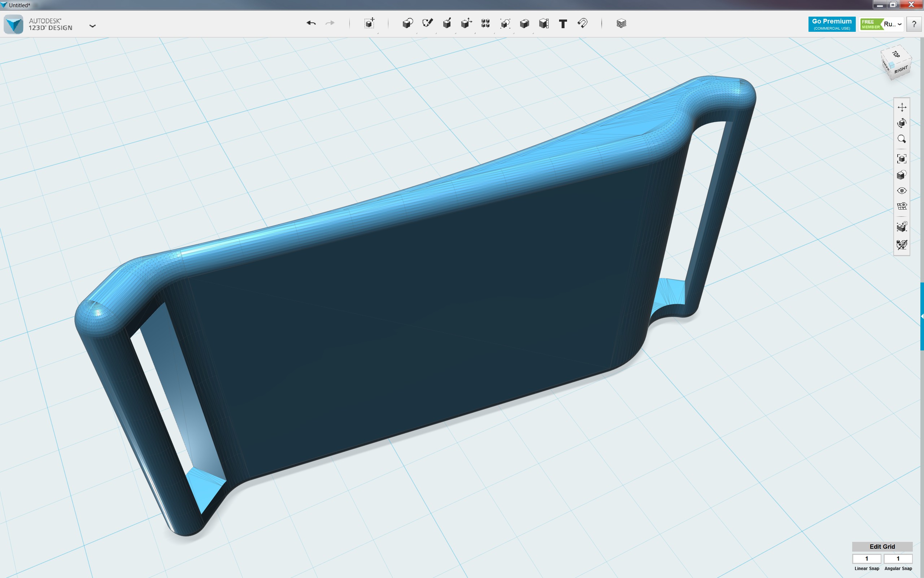Click the Autodesk 123D Design logo
The width and height of the screenshot is (924, 578).
(14, 25)
